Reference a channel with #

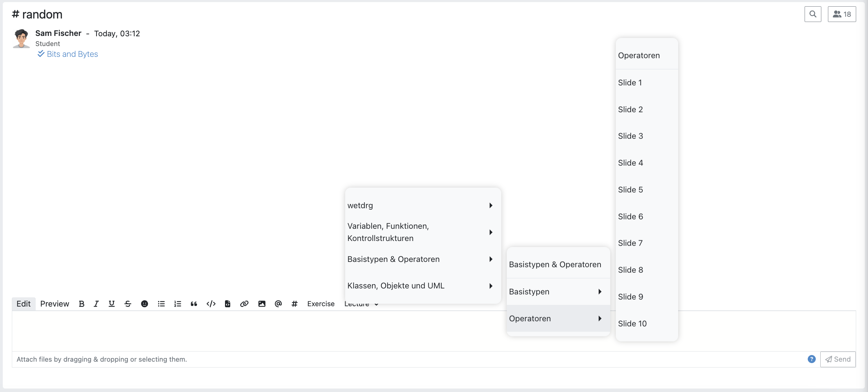(x=294, y=304)
